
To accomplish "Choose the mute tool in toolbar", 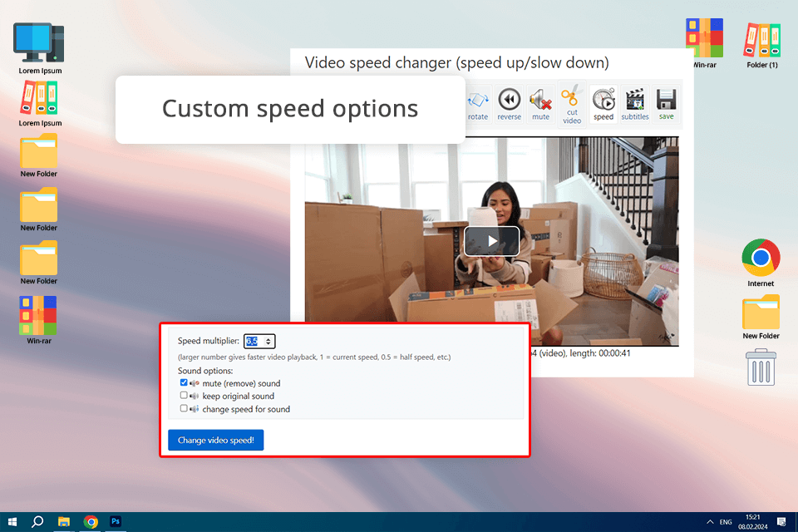I will coord(540,105).
